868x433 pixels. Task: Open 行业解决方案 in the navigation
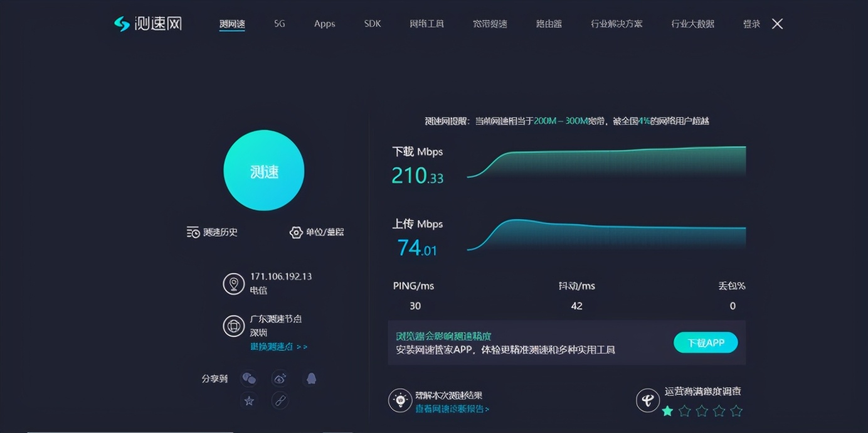[x=617, y=24]
